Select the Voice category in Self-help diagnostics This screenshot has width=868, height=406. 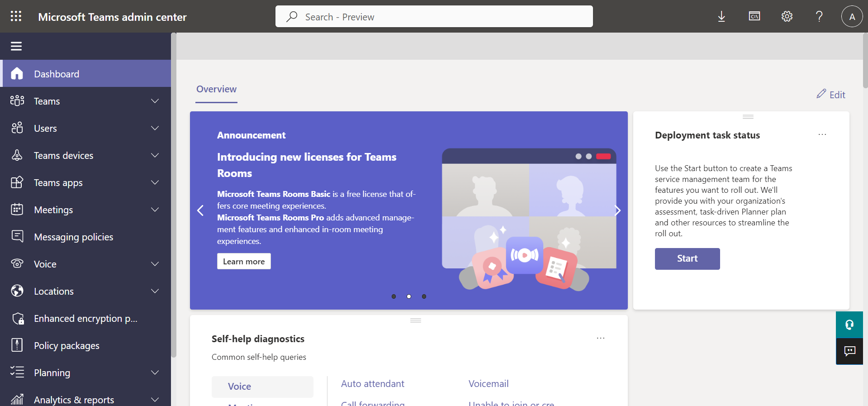coord(262,387)
